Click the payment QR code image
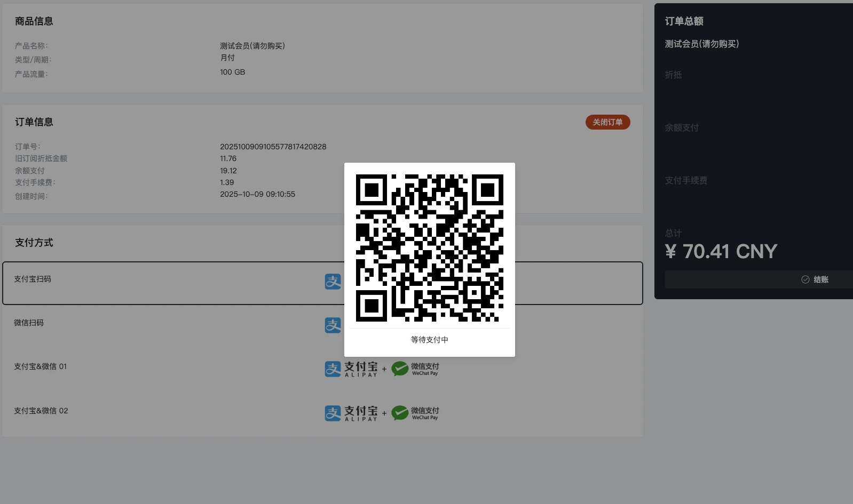 (x=429, y=248)
